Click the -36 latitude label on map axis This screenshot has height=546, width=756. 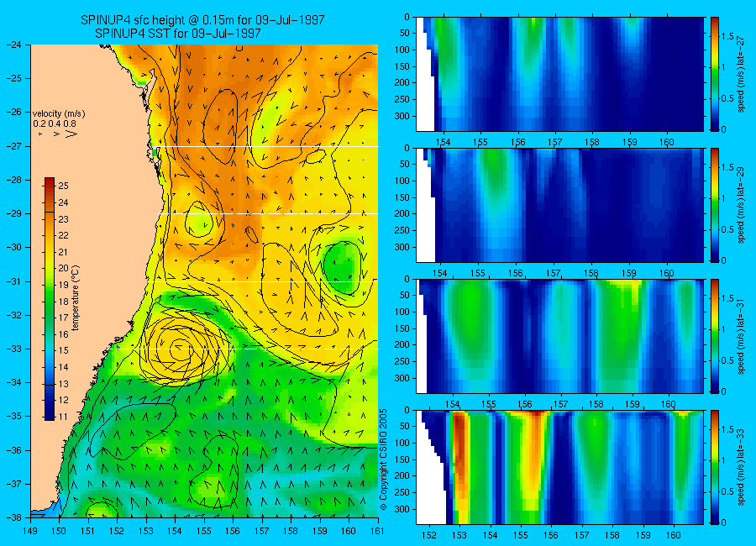(x=13, y=450)
